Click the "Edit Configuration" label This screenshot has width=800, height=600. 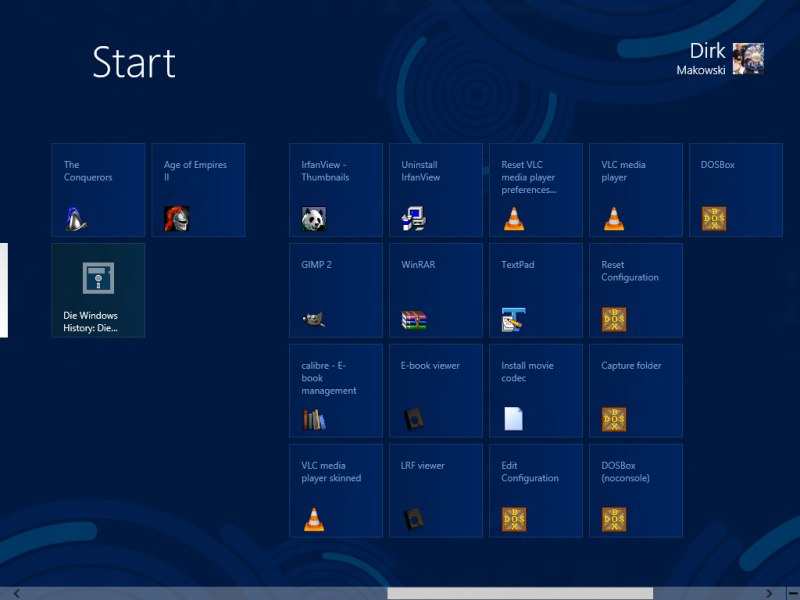click(530, 472)
